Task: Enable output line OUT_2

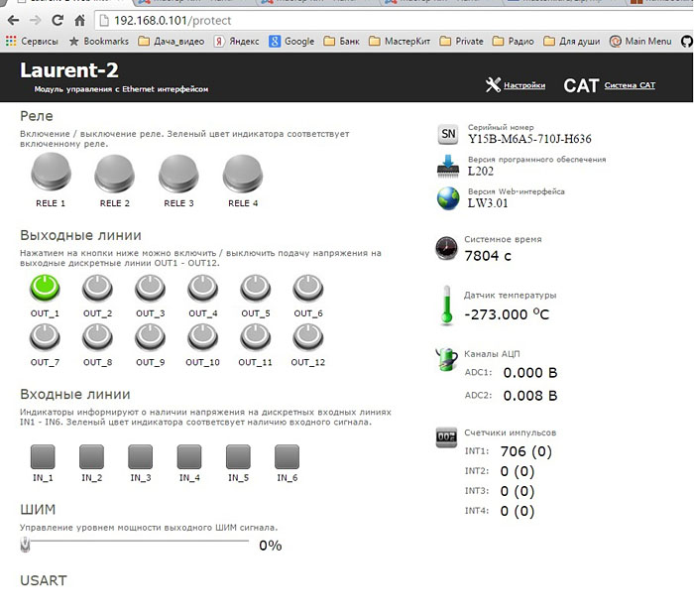Action: click(97, 288)
